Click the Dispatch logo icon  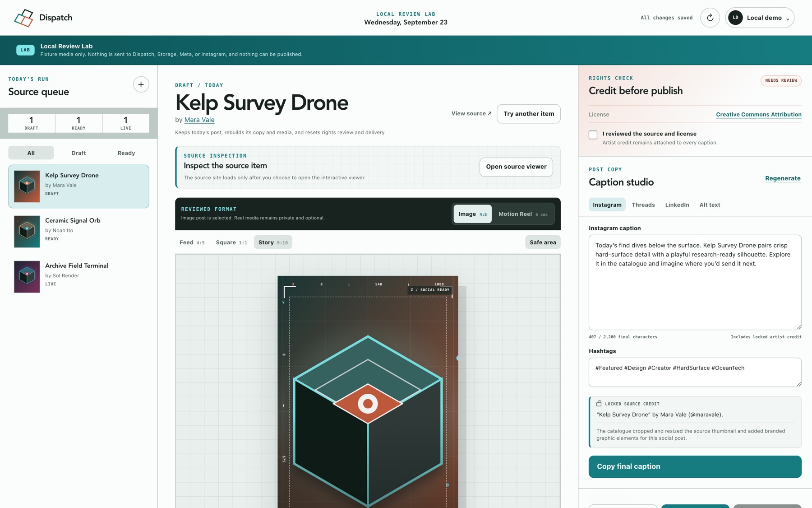tap(23, 18)
